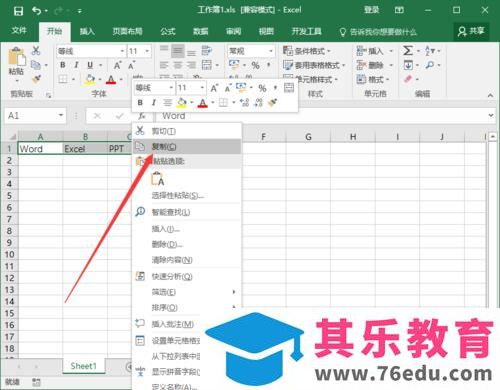This screenshot has width=500, height=390.
Task: Click the 共享 Share button
Action: tap(471, 31)
